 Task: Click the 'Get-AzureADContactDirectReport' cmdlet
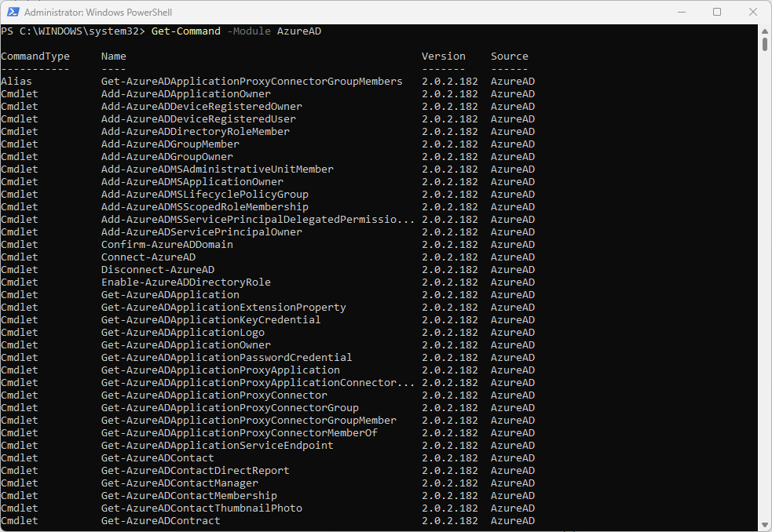[x=196, y=471]
